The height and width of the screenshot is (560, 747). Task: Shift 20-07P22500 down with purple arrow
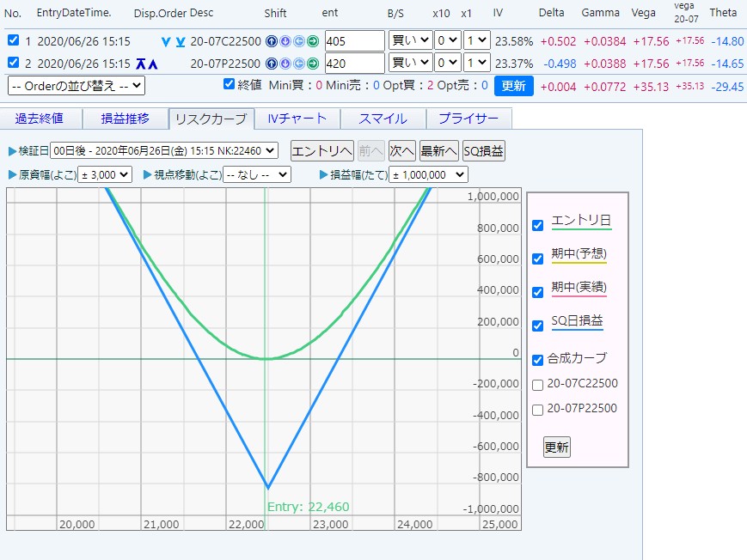coord(285,64)
